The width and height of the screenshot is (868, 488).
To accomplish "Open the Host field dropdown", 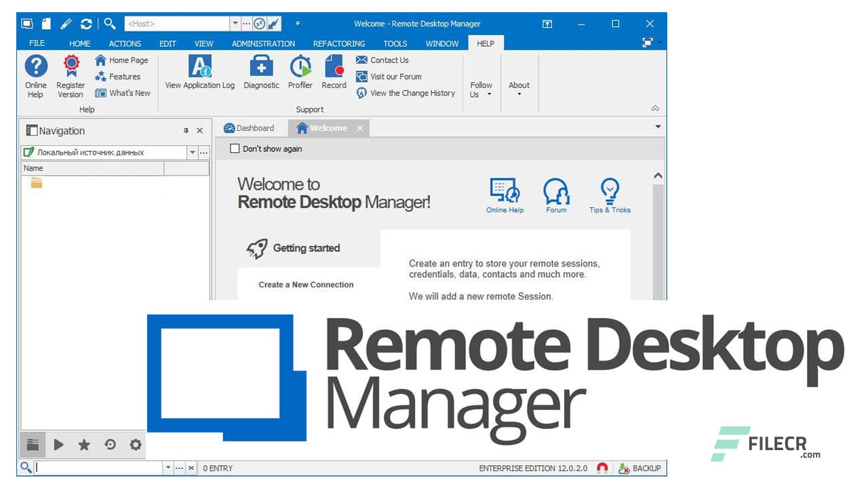I will (234, 23).
